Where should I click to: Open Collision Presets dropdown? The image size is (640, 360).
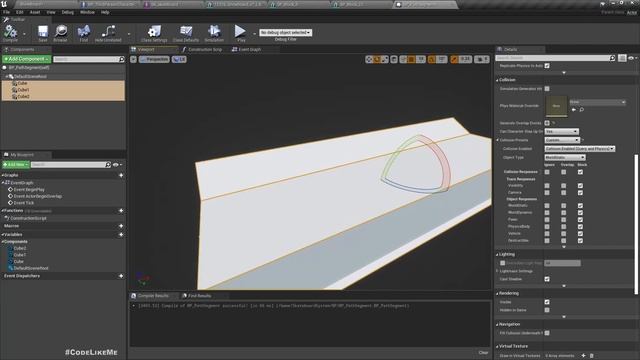562,140
